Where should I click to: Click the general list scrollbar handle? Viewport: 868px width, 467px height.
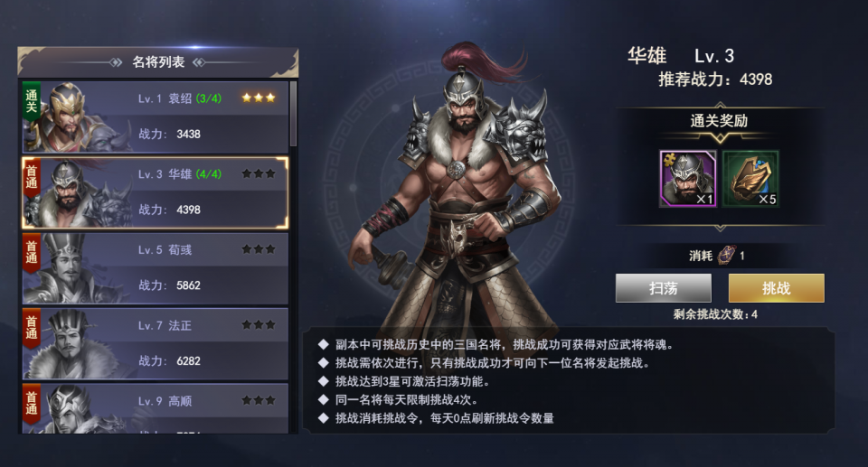tap(293, 114)
